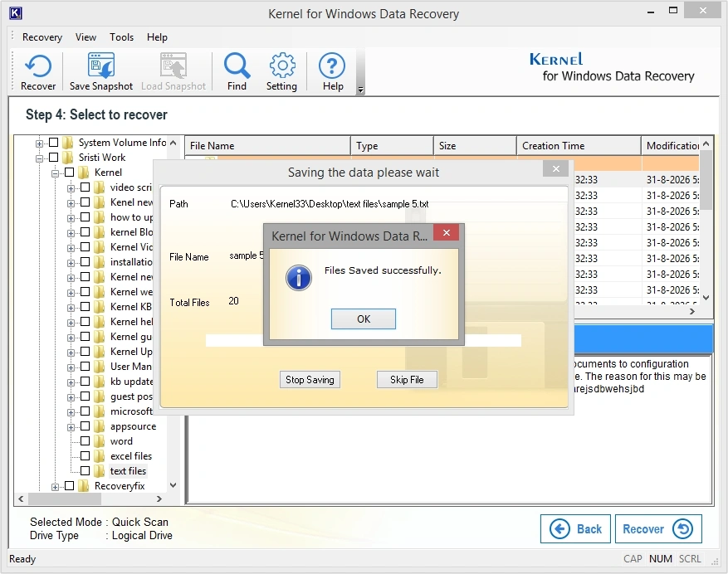Open the Recovery menu

click(x=42, y=37)
